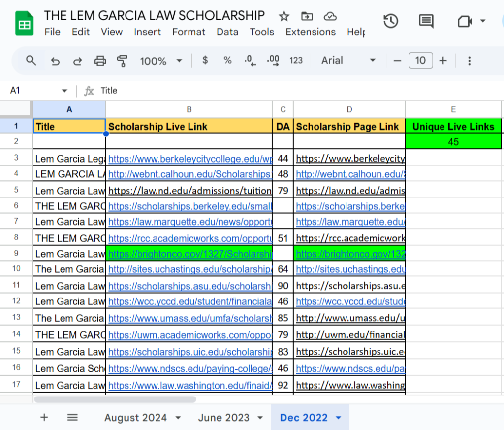
Task: Open the comments panel icon
Action: pos(426,21)
